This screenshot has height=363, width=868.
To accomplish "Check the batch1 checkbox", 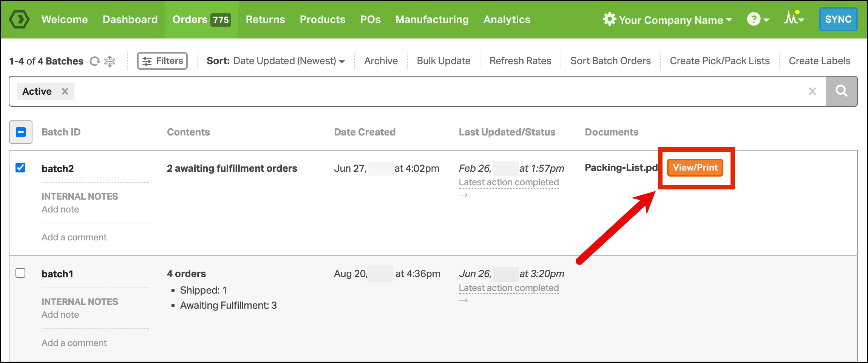I will click(20, 273).
